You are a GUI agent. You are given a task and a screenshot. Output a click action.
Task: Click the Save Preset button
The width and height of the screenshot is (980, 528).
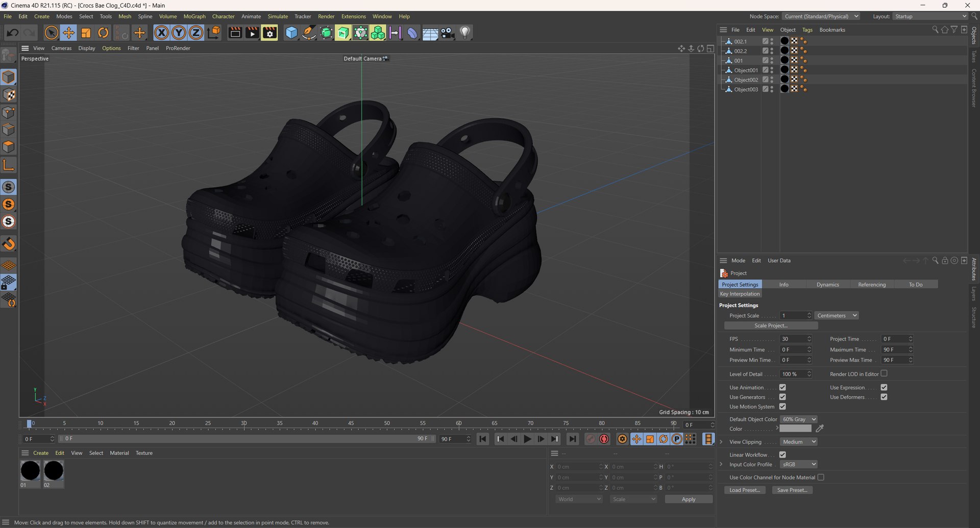coord(792,490)
